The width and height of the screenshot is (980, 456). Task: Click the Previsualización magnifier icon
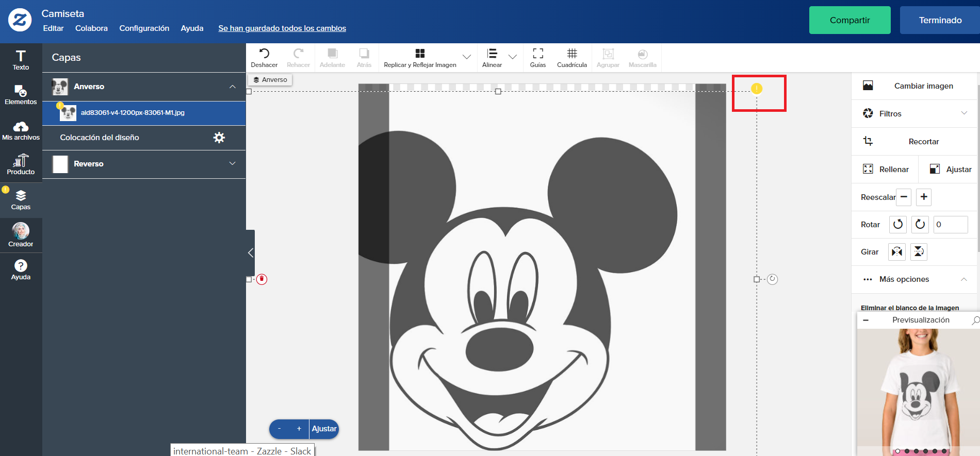[x=975, y=320]
